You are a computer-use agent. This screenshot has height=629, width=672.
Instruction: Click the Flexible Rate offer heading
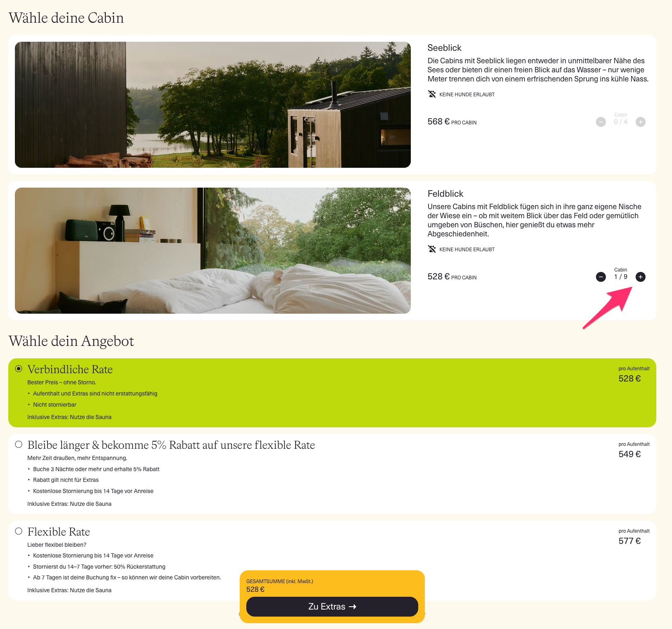click(x=59, y=532)
